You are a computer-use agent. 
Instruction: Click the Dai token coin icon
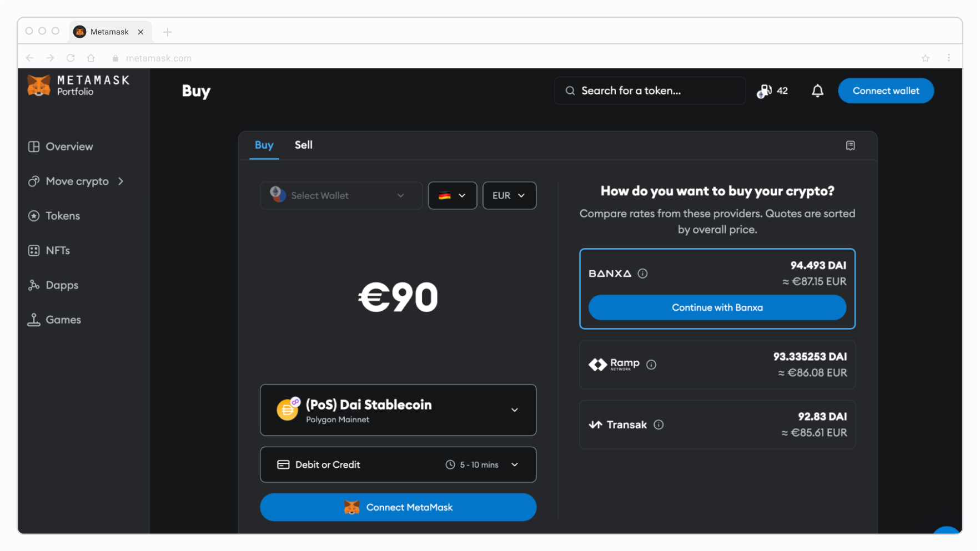pyautogui.click(x=288, y=410)
